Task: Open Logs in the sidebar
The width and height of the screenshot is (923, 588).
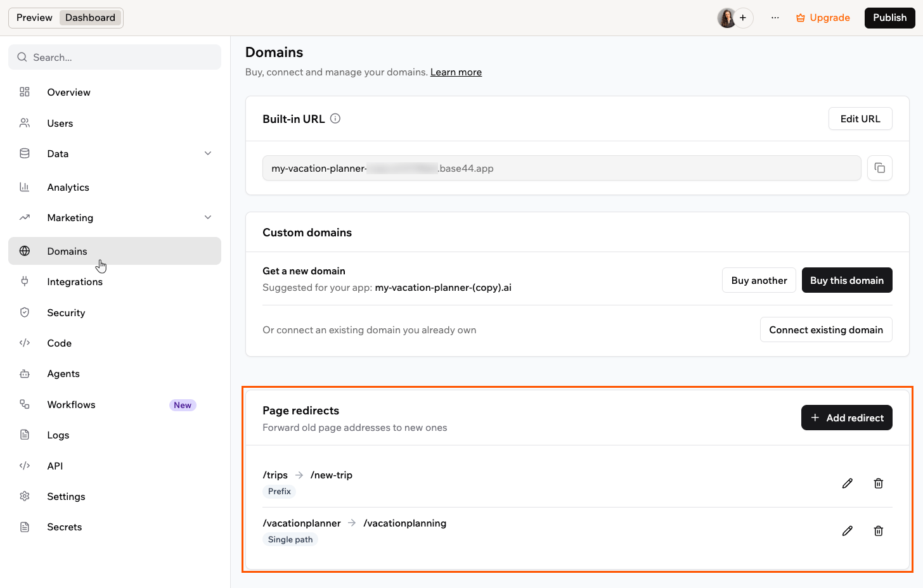Action: click(x=115, y=435)
